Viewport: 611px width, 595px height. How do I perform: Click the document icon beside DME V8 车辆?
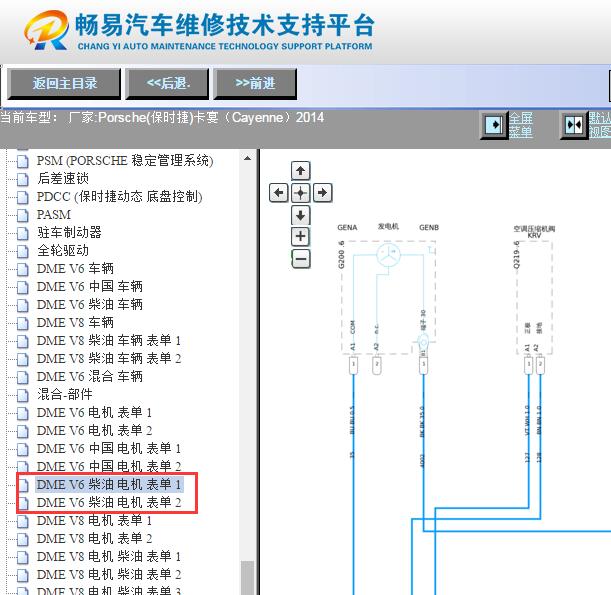click(x=23, y=323)
